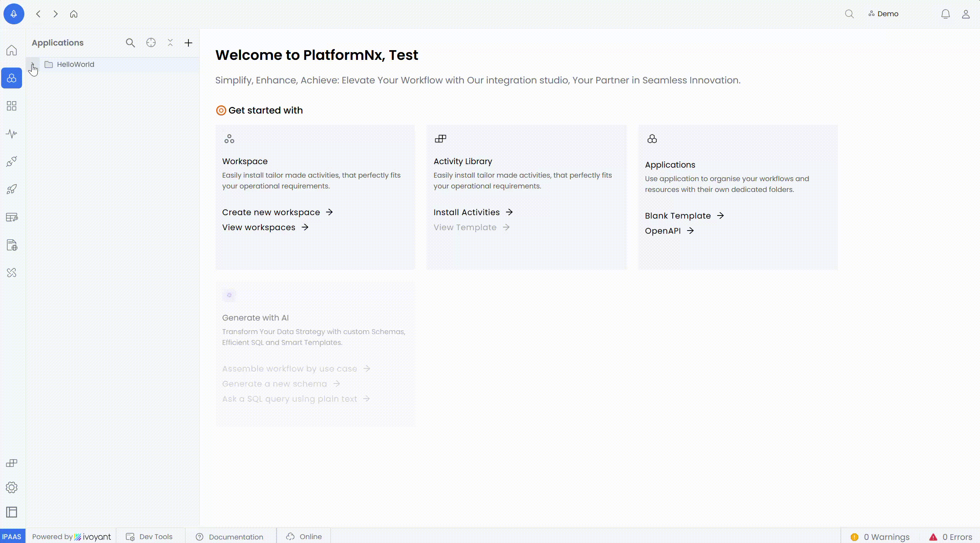The image size is (980, 543).
Task: Click OpenAPI link
Action: coord(669,231)
